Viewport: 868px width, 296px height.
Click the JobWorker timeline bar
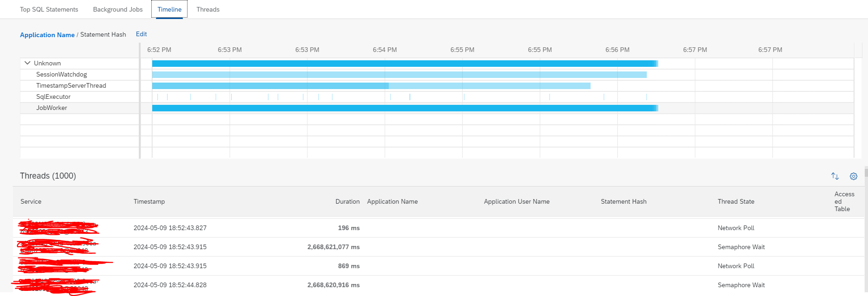[405, 108]
